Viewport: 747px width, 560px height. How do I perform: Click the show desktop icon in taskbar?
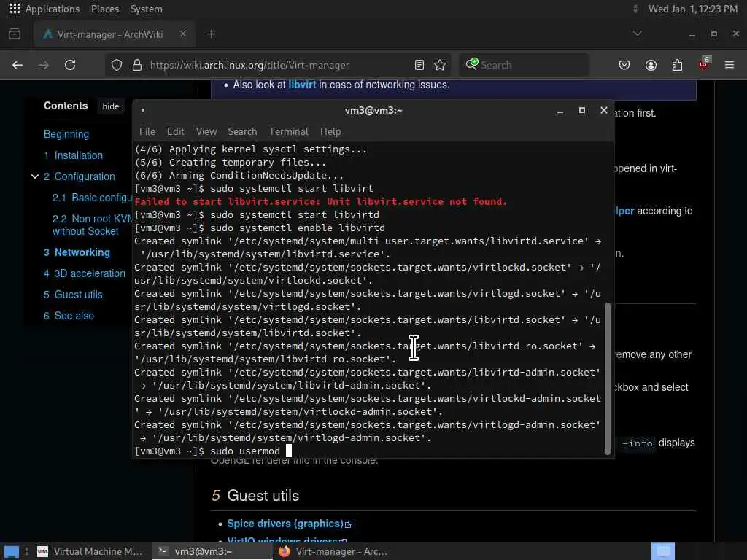pos(12,551)
